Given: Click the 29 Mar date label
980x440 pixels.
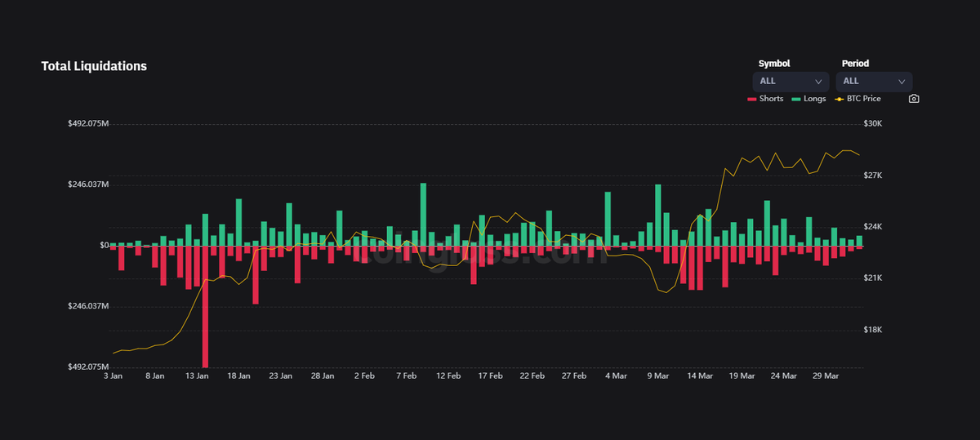Looking at the screenshot, I should click(x=826, y=376).
